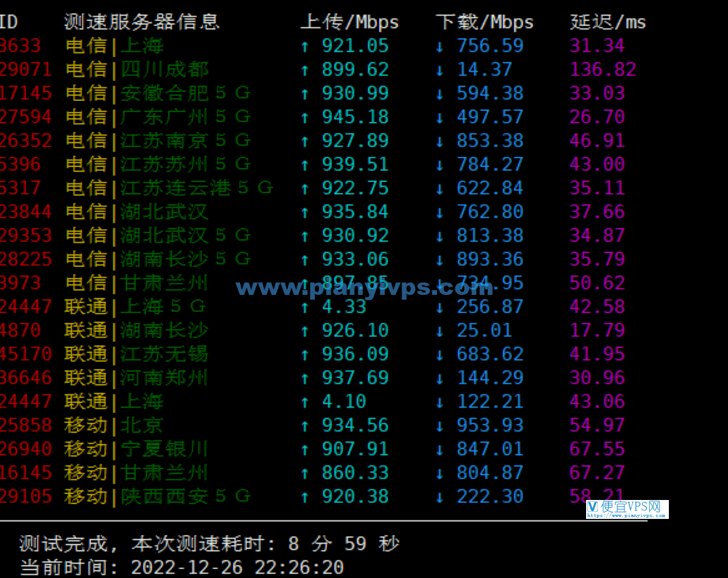
Task: Select download value 893.36
Action: click(490, 259)
